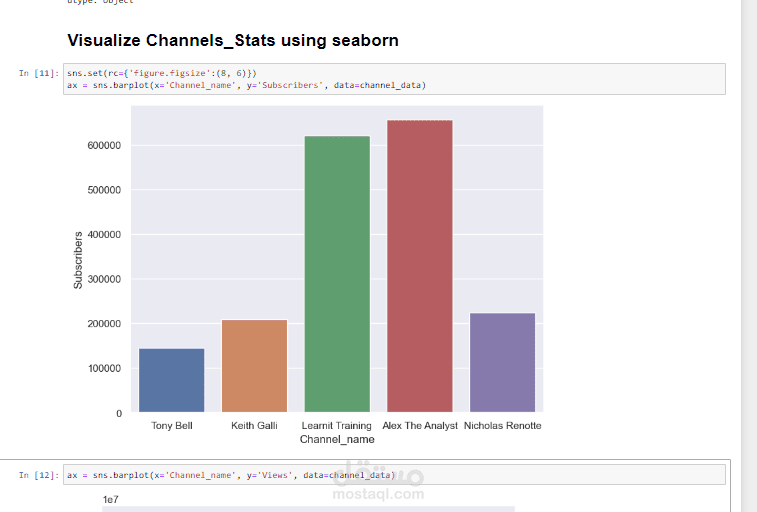Select the In [12] cell prompt
The width and height of the screenshot is (757, 512).
pyautogui.click(x=39, y=475)
